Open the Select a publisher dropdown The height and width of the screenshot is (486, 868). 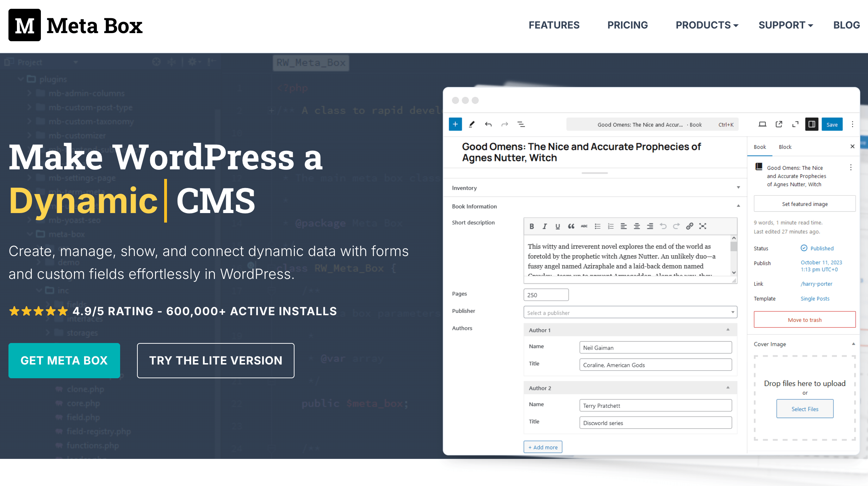pos(630,312)
